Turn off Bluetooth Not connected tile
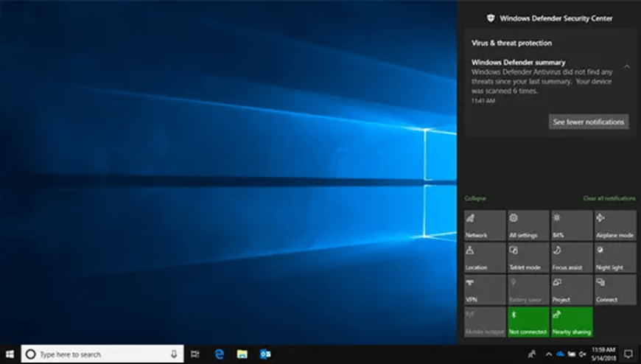 pyautogui.click(x=528, y=322)
